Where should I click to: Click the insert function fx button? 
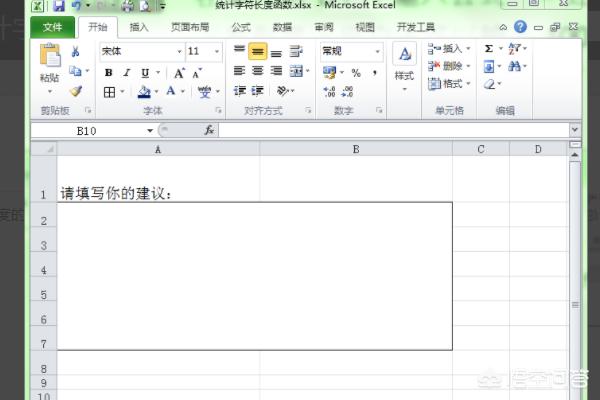click(x=209, y=130)
